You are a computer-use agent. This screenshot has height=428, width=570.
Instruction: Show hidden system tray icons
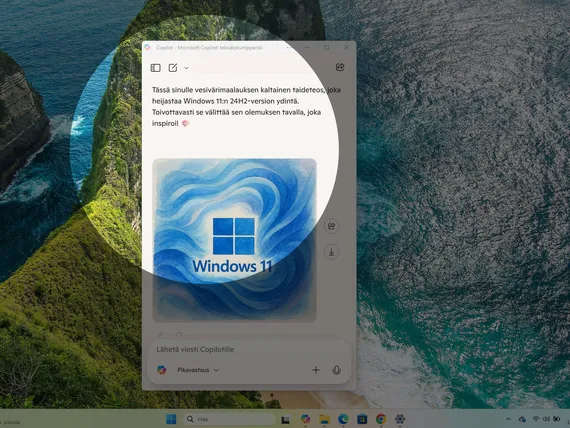point(508,419)
